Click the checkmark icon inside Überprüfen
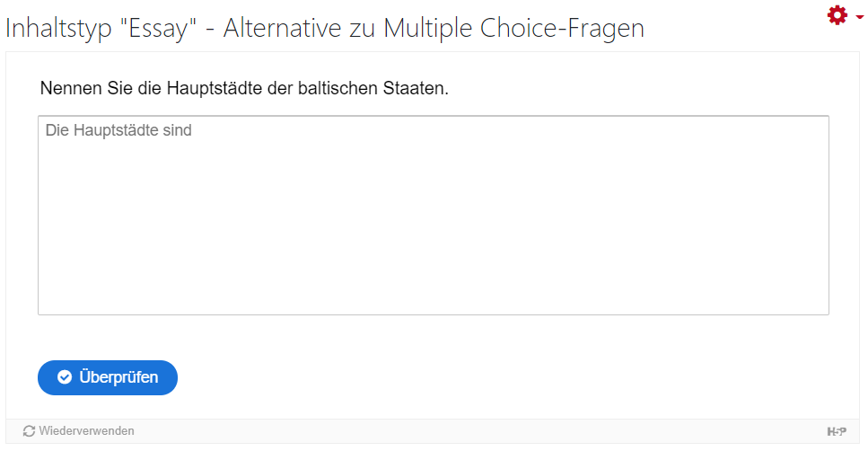This screenshot has height=451, width=868. [65, 377]
